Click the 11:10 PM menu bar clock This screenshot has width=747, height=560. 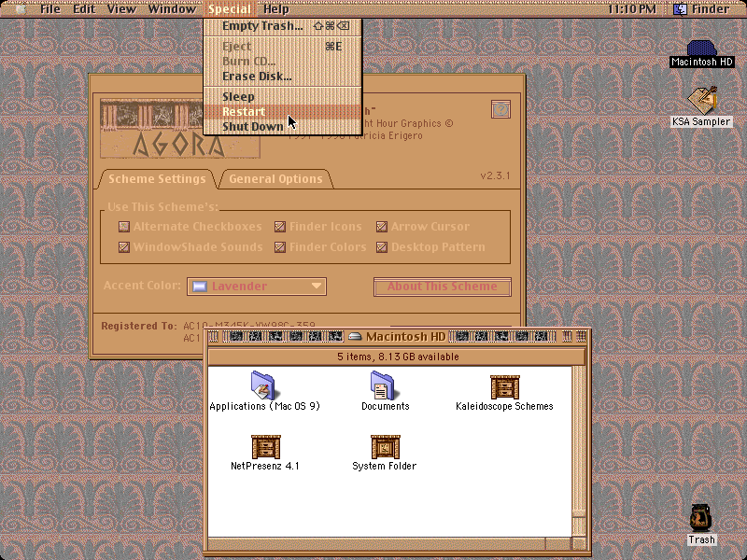pos(632,8)
